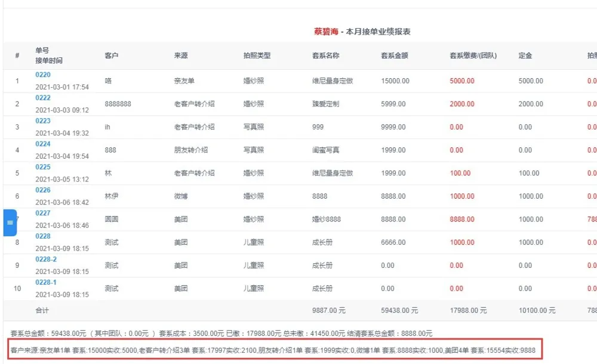This screenshot has width=597, height=364.
Task: Click the 蔡碧海 name in report title
Action: pos(326,32)
